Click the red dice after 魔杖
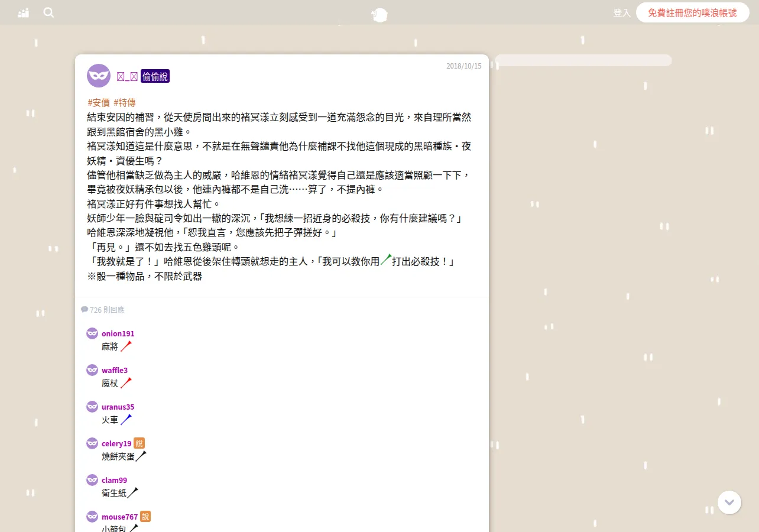Screen dimensions: 759x532 (x=126, y=383)
